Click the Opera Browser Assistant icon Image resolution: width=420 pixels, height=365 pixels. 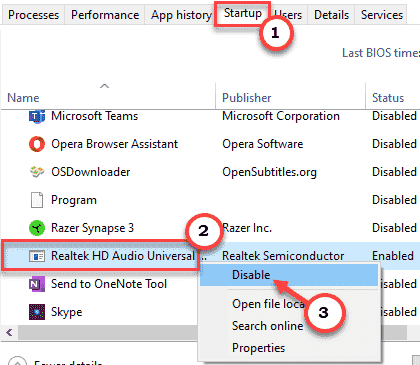point(37,144)
